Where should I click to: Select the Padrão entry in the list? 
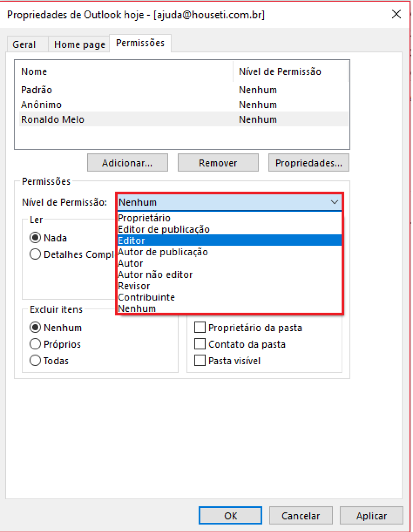tap(184, 90)
